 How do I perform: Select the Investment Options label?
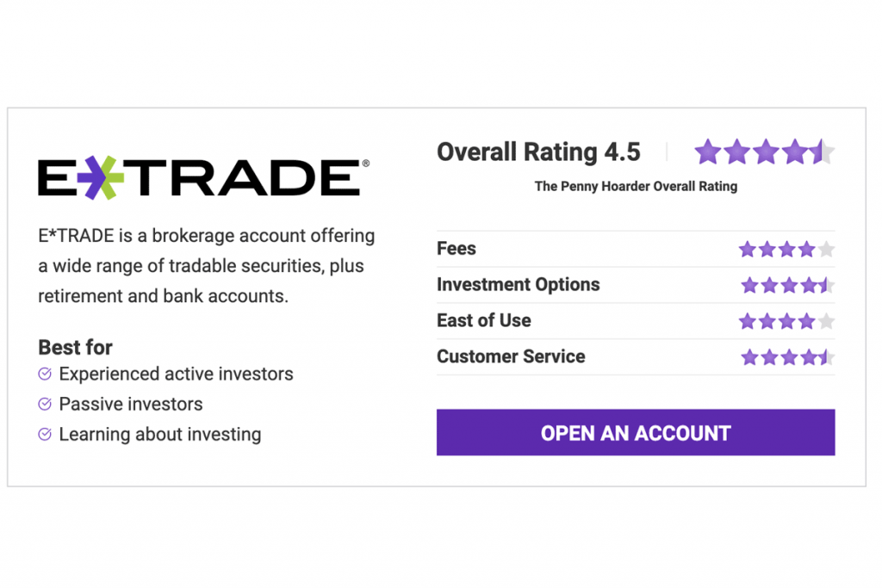click(518, 285)
